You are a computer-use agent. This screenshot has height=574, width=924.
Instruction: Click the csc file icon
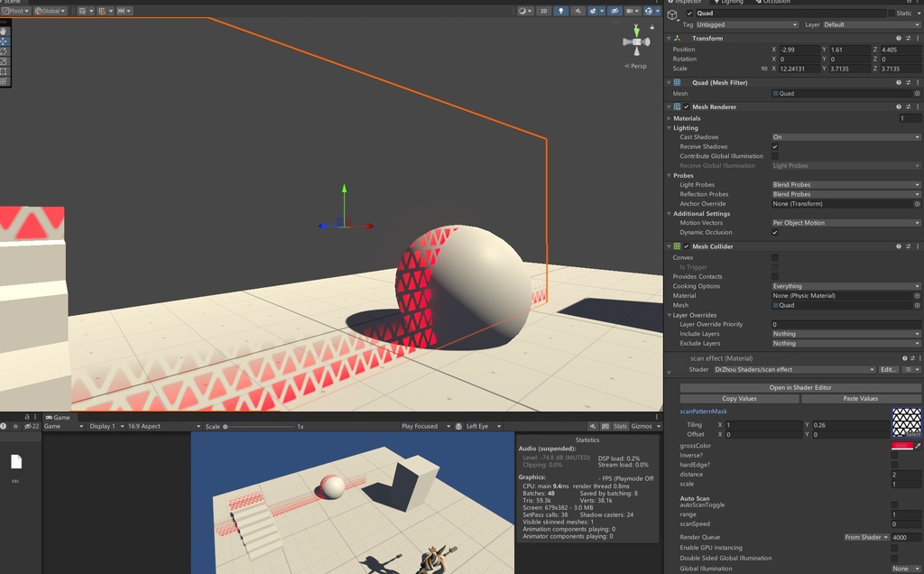coord(16,462)
